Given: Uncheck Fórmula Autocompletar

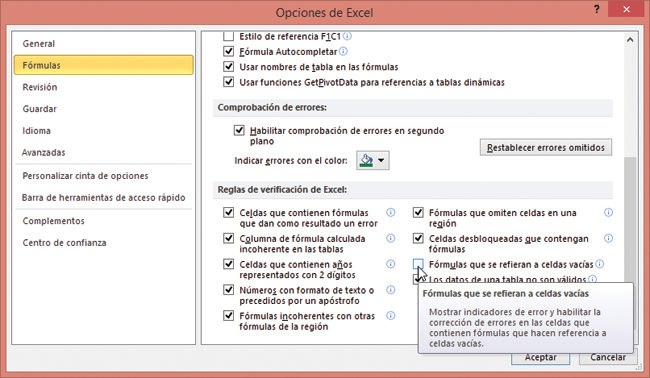Looking at the screenshot, I should click(x=228, y=51).
